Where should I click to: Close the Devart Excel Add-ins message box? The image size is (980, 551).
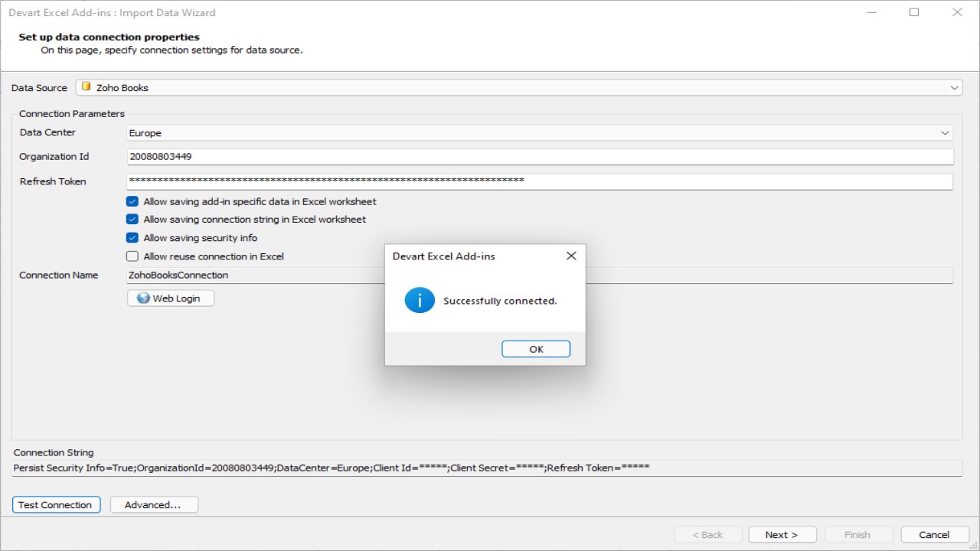[571, 256]
